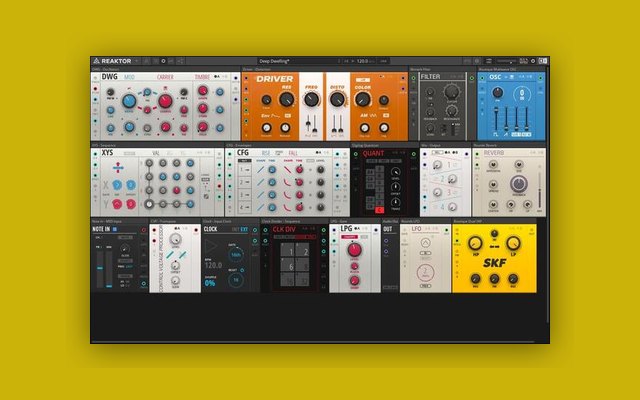Turn the large blue MOD knob on DWG
This screenshot has width=640, height=400.
[x=129, y=101]
